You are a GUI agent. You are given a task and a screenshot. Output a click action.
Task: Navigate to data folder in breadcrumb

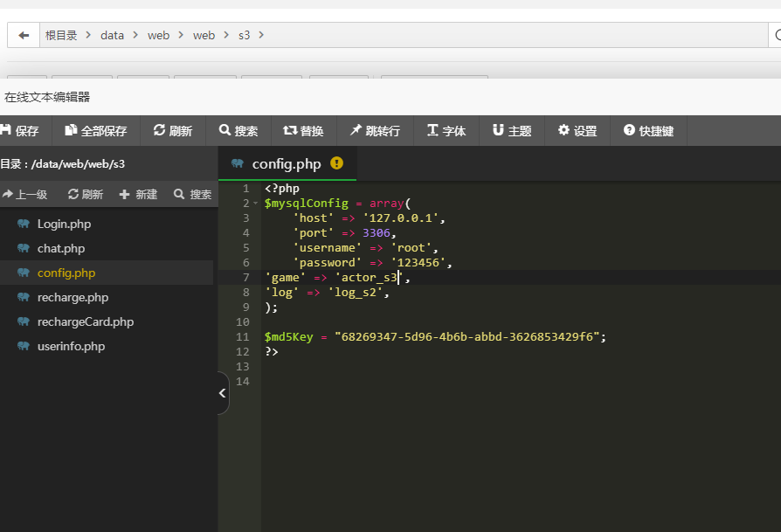[112, 35]
